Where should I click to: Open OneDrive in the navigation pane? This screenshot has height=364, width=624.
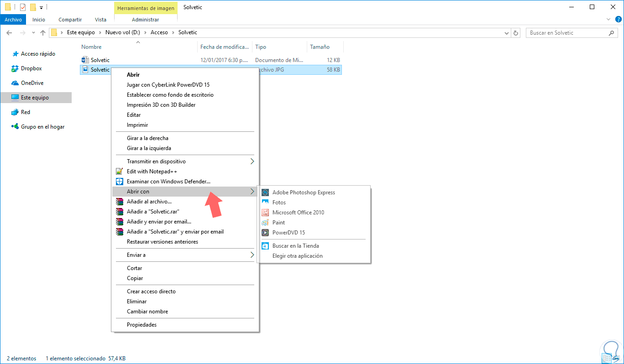32,83
